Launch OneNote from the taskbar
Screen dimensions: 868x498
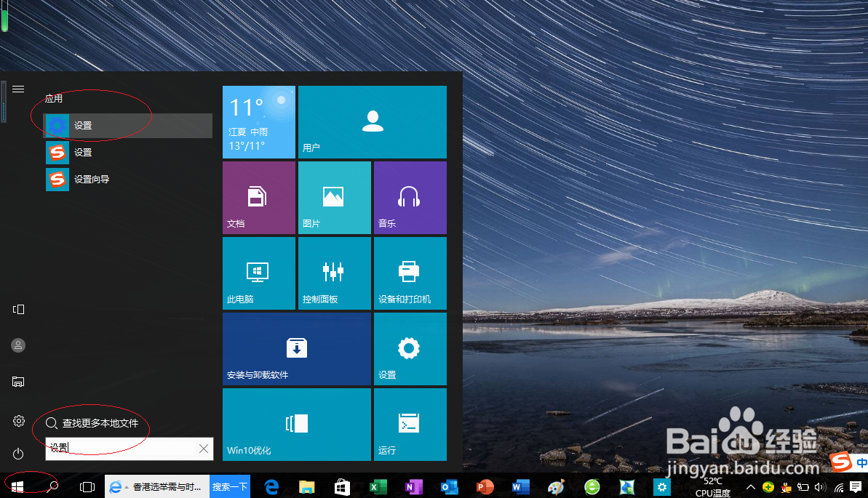click(413, 487)
